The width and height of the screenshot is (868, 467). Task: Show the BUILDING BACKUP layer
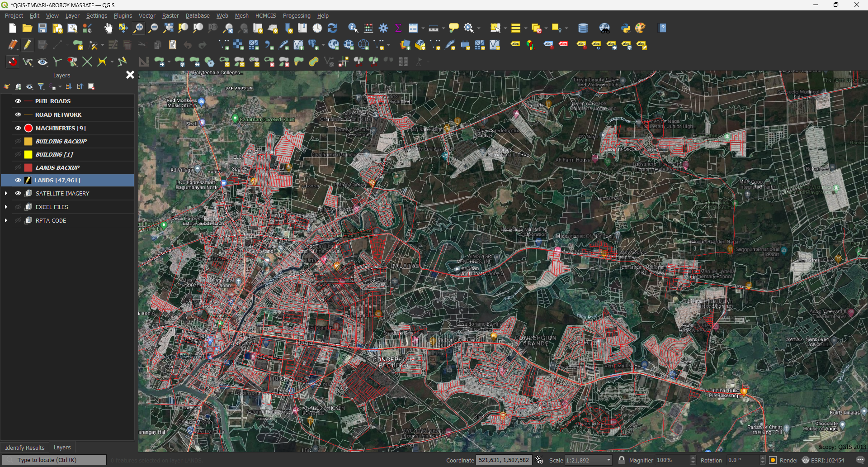(18, 141)
